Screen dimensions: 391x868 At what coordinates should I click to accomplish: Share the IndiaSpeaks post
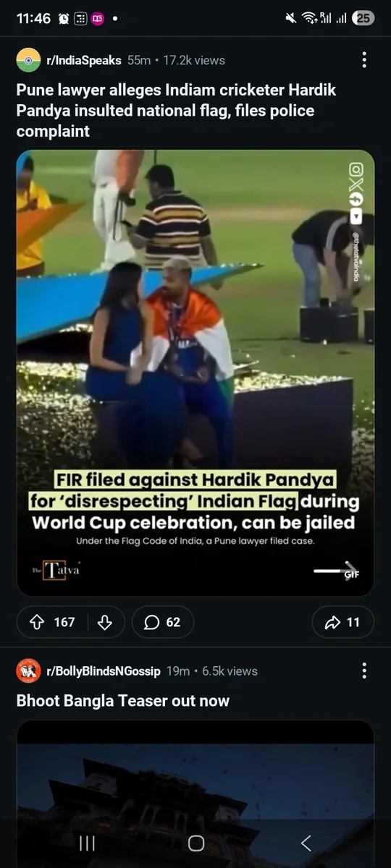(343, 622)
